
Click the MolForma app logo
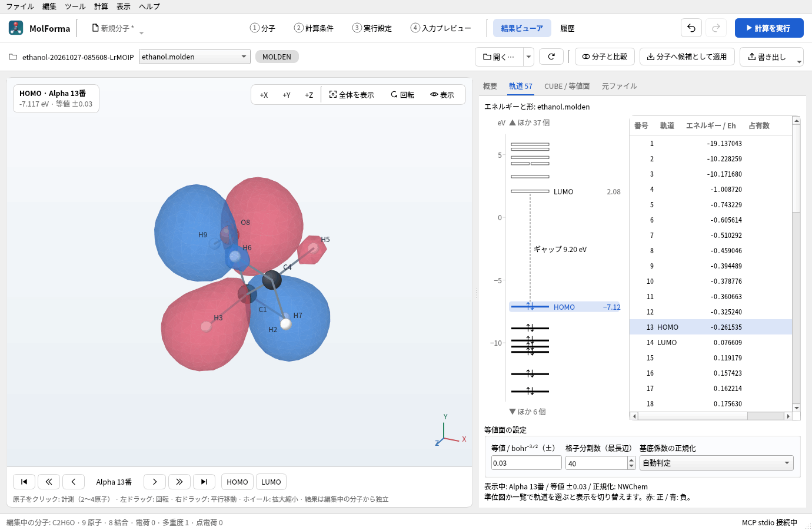pyautogui.click(x=16, y=28)
